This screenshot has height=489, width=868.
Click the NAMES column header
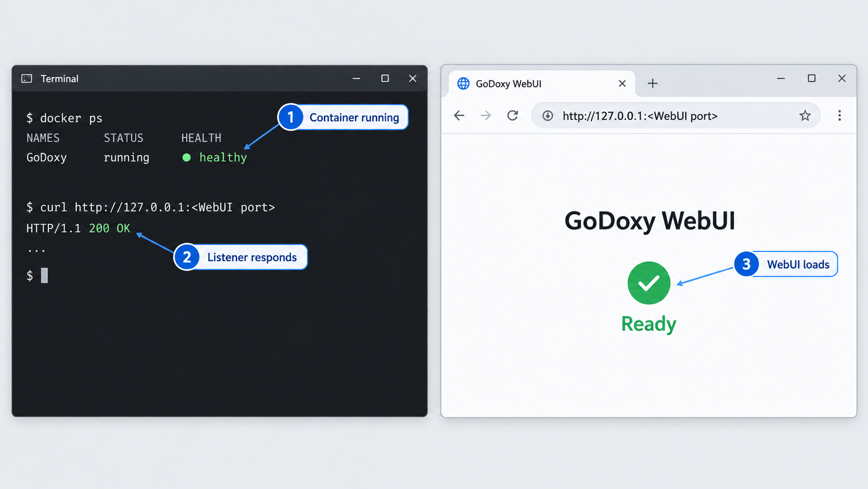coord(43,138)
